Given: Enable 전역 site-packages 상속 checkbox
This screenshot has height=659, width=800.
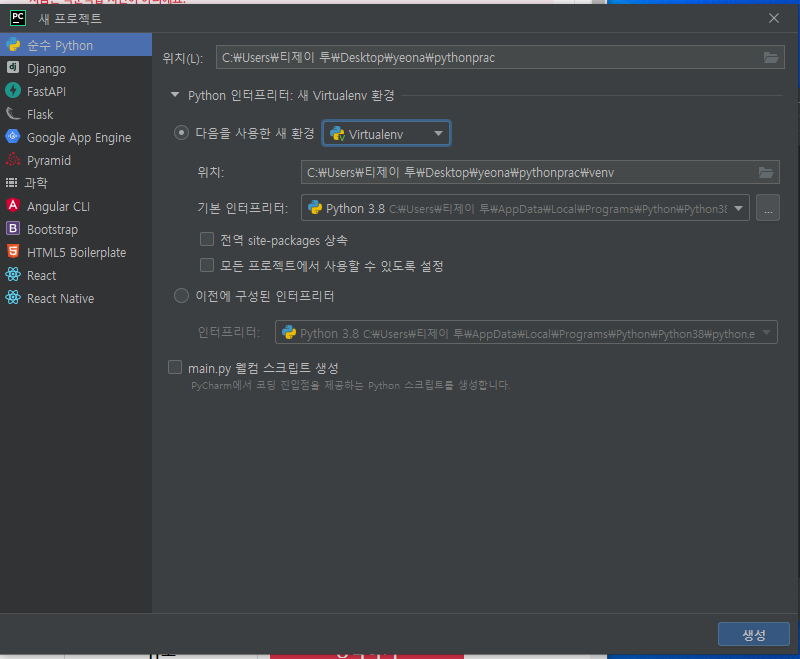Looking at the screenshot, I should tap(207, 240).
